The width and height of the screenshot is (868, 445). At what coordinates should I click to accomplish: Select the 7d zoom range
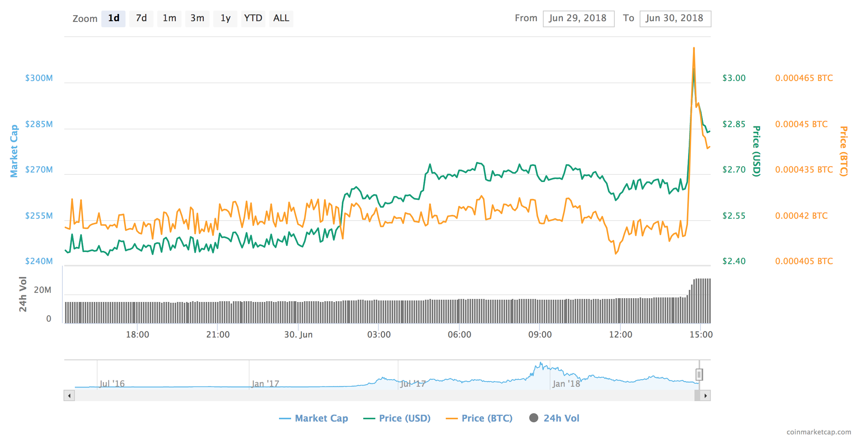click(141, 19)
